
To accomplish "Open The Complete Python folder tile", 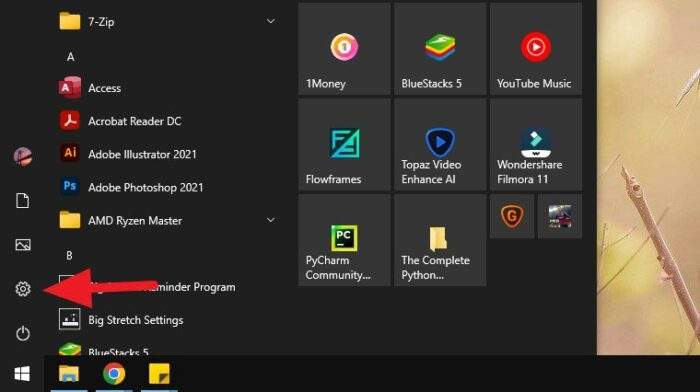I will [x=440, y=240].
